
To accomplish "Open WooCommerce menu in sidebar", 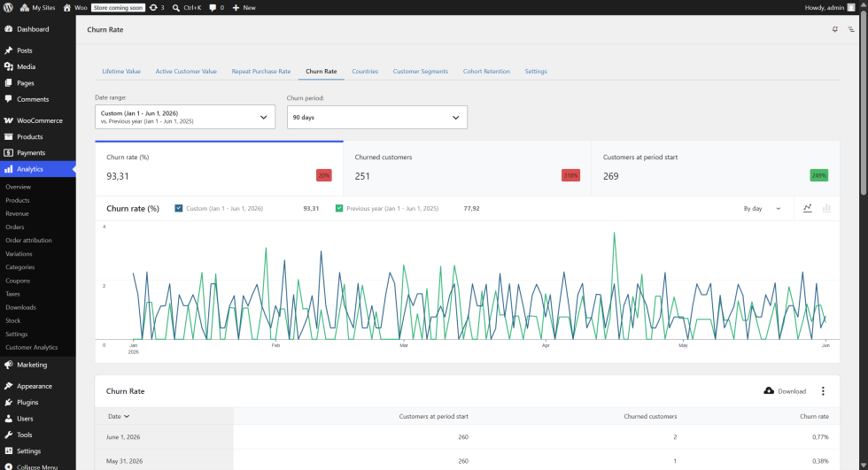I will tap(37, 120).
